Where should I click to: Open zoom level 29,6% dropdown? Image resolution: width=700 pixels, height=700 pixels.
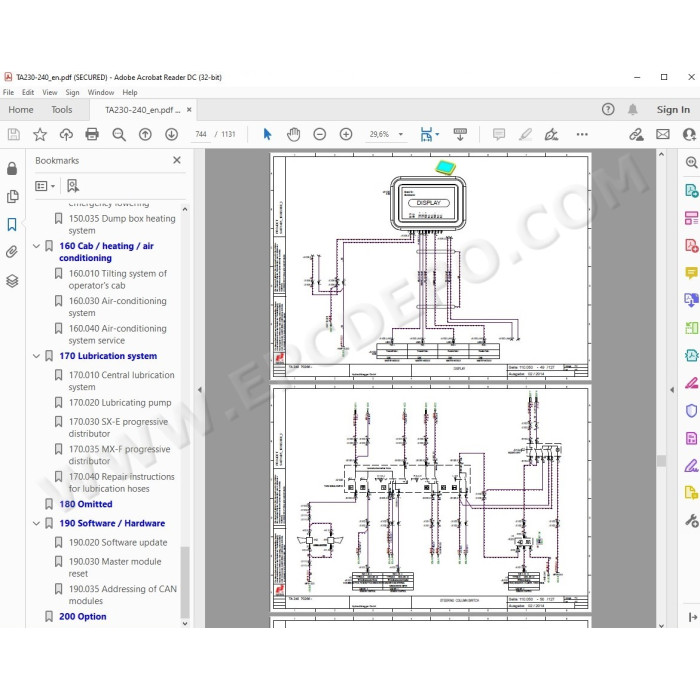tap(400, 134)
